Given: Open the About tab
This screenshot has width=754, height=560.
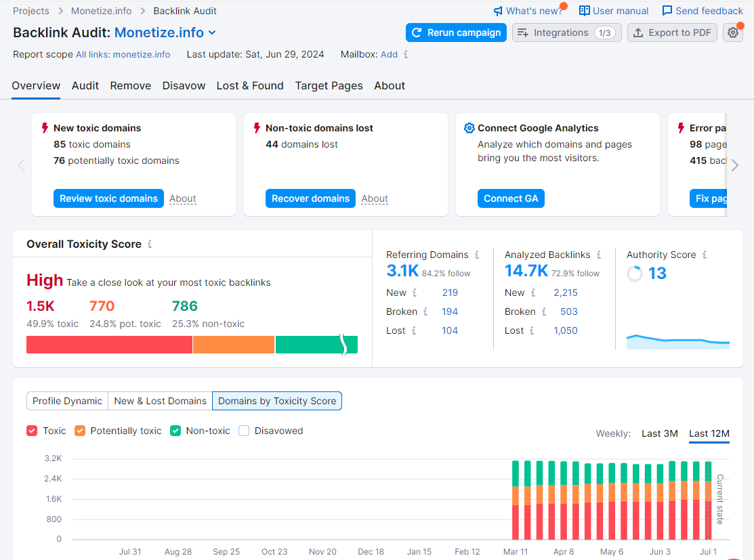Looking at the screenshot, I should tap(390, 85).
